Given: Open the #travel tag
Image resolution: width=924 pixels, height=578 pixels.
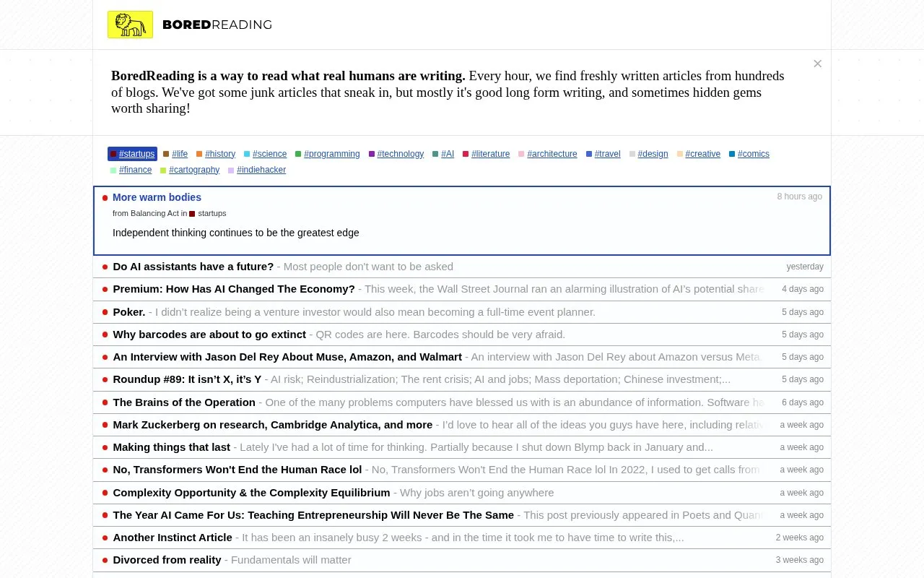Looking at the screenshot, I should pos(603,154).
